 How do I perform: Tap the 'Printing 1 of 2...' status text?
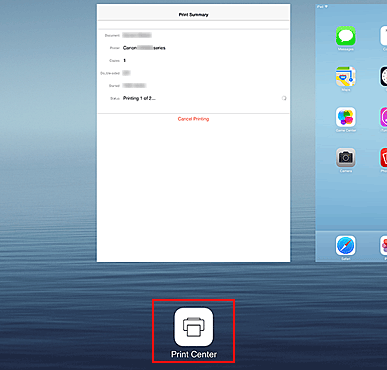pos(139,98)
